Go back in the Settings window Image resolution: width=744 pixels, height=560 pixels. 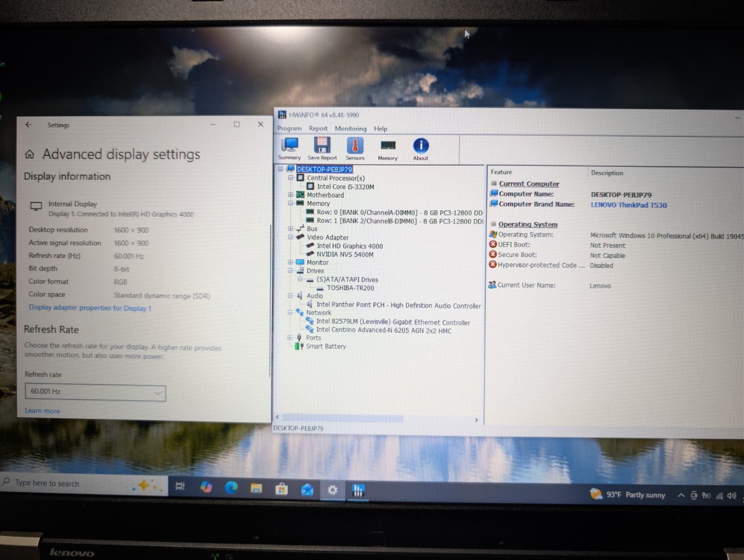pos(29,125)
